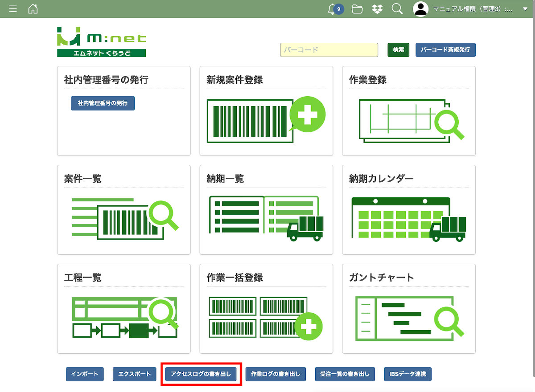Click the 社内管理番号の発行 button
The height and width of the screenshot is (392, 535).
[103, 103]
